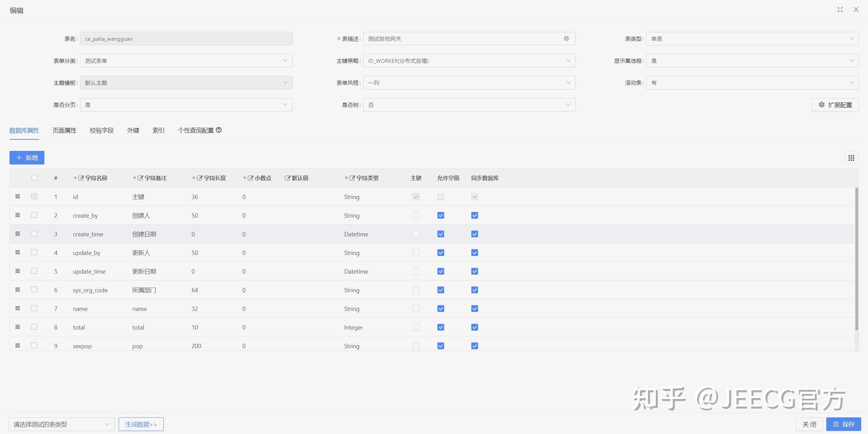Clear the 表描述 field using its clear icon
Image resolution: width=868 pixels, height=434 pixels.
tap(566, 38)
